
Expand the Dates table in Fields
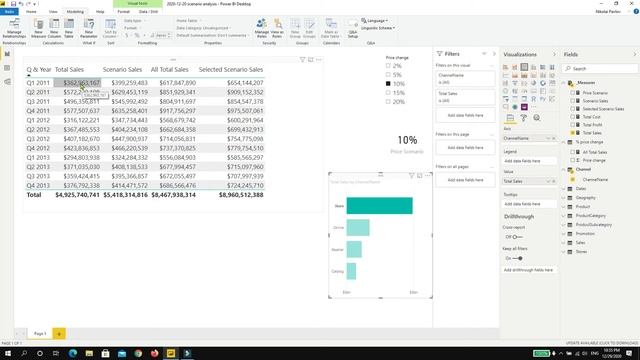coord(564,189)
